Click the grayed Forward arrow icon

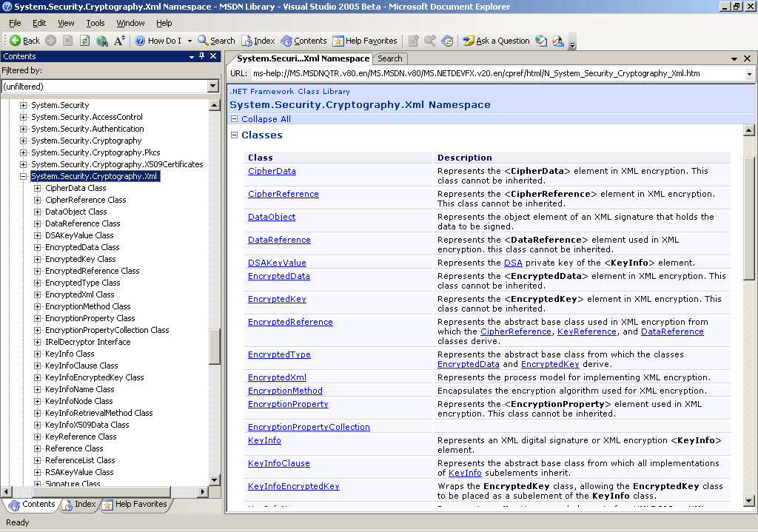pyautogui.click(x=51, y=41)
